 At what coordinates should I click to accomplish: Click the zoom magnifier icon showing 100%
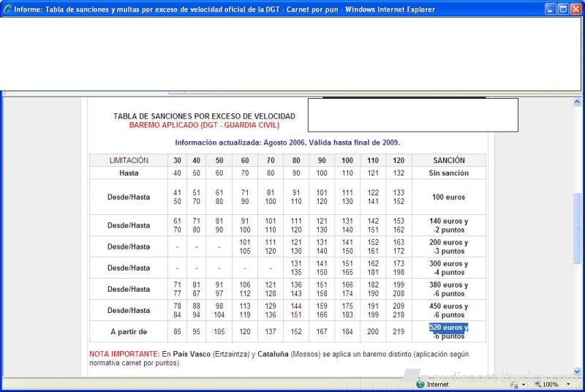538,384
